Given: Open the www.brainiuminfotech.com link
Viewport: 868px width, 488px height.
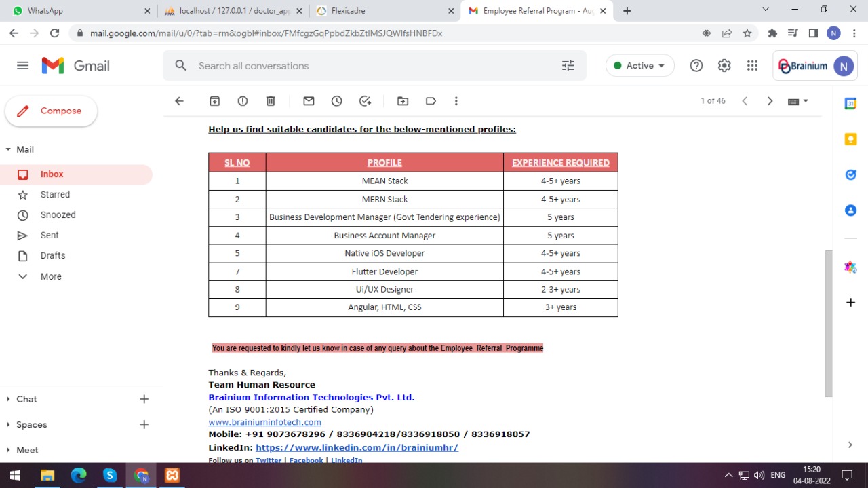Looking at the screenshot, I should tap(264, 422).
